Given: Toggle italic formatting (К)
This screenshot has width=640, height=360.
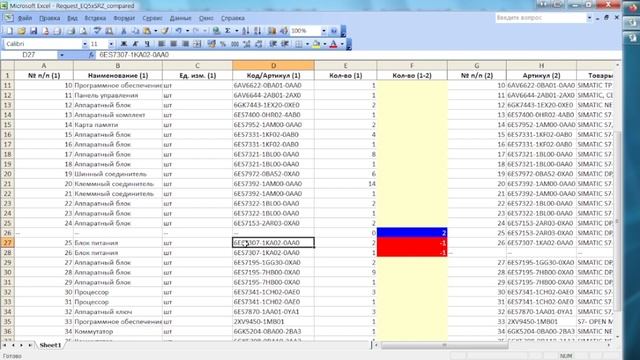Looking at the screenshot, I should (x=135, y=44).
